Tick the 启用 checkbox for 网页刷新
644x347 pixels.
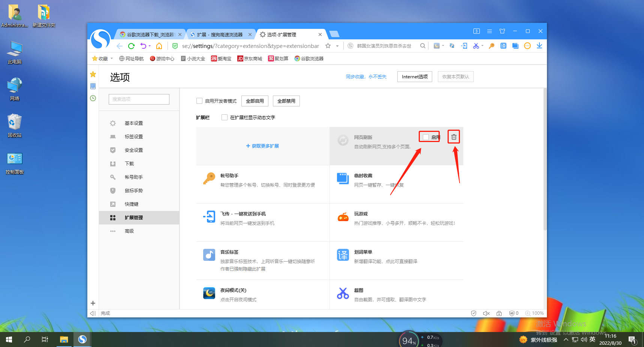(426, 137)
